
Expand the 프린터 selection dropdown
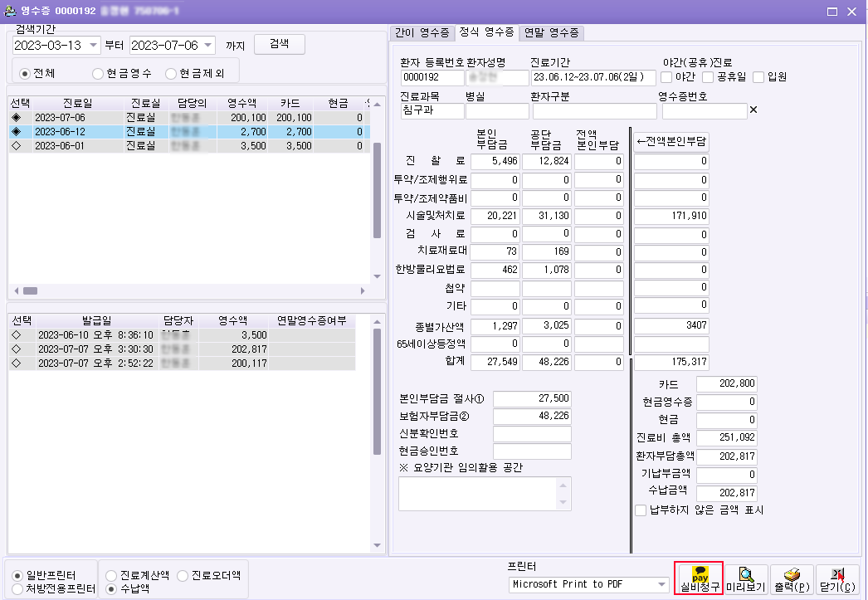[x=661, y=584]
